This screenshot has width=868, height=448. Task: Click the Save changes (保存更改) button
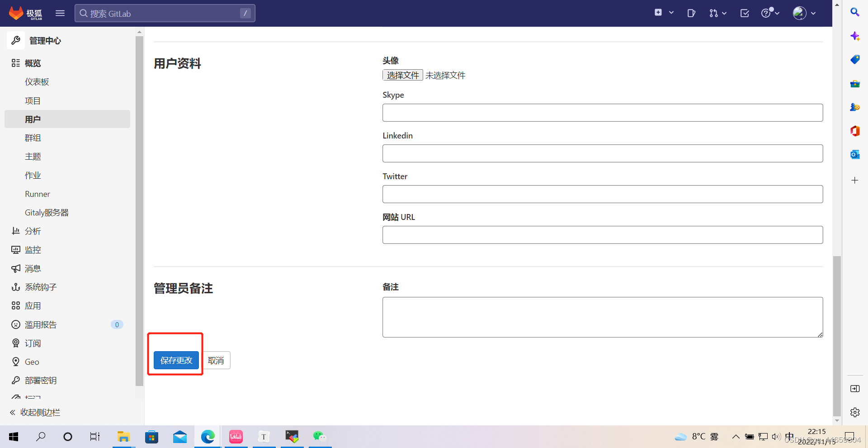[x=176, y=360]
